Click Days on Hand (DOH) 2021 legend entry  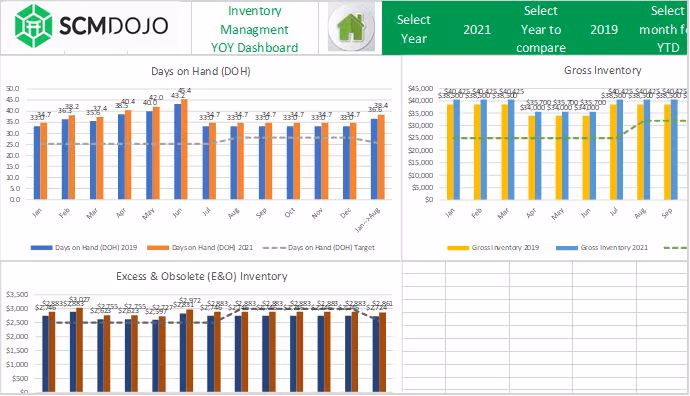(200, 248)
